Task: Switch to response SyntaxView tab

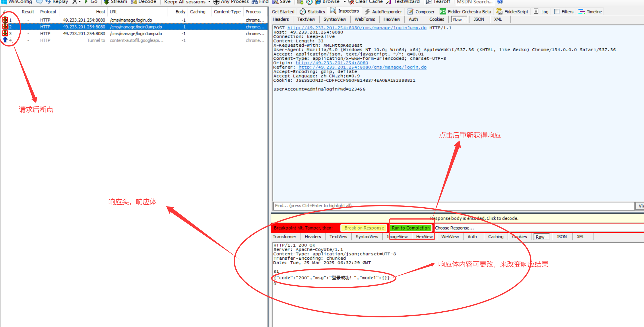Action: [x=367, y=237]
